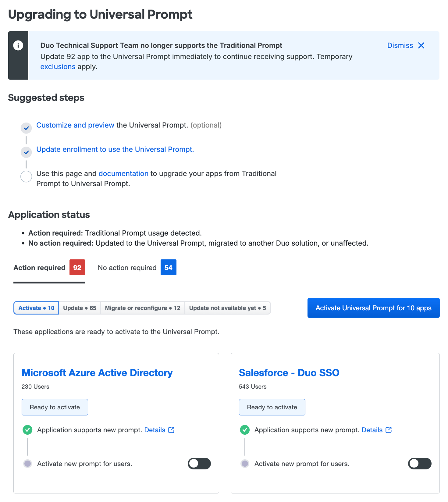Image resolution: width=448 pixels, height=502 pixels.
Task: Open Microsoft Azure Active Directory application
Action: coord(97,373)
